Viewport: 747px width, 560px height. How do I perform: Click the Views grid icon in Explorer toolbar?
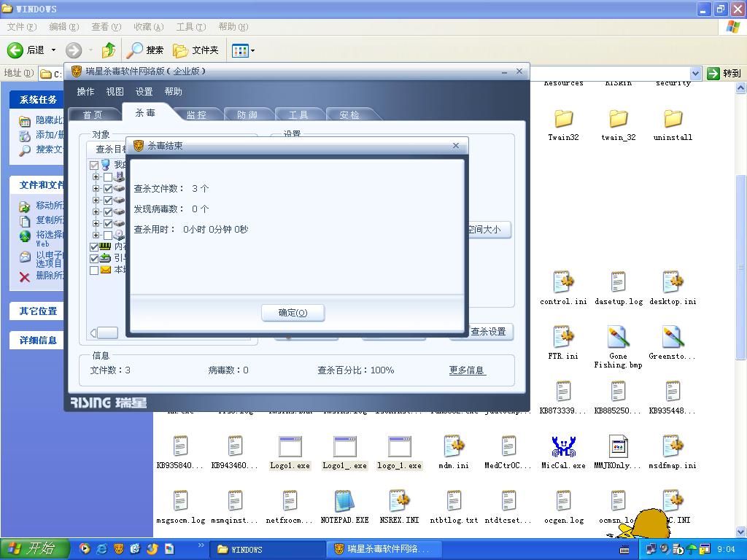click(239, 50)
